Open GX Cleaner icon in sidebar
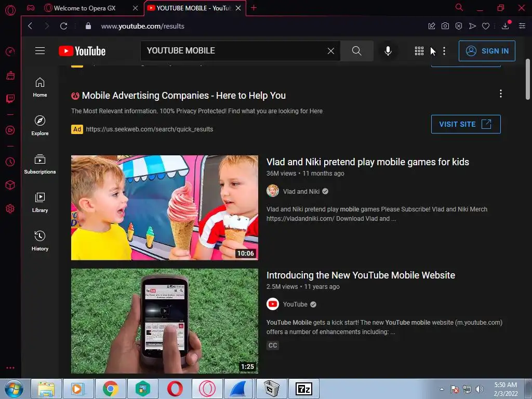532x399 pixels. 10,75
